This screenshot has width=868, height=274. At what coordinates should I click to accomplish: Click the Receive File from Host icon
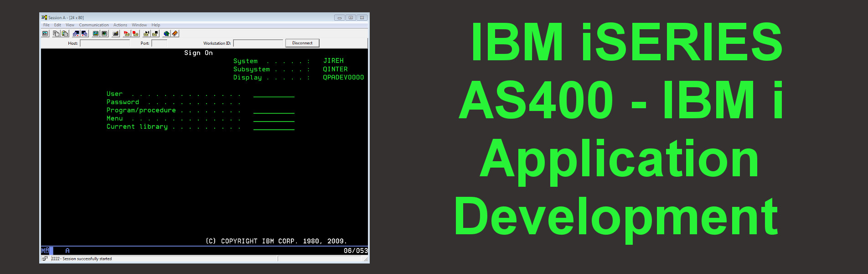click(84, 34)
